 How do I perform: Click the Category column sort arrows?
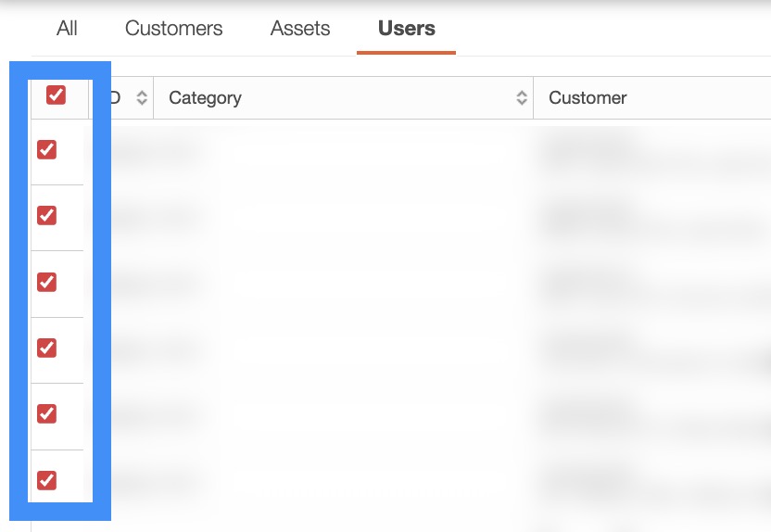pyautogui.click(x=522, y=98)
